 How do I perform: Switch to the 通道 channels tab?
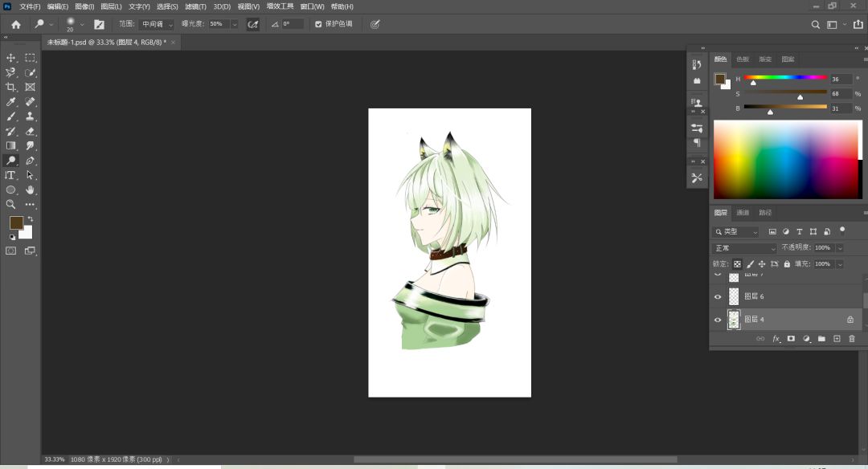[743, 212]
